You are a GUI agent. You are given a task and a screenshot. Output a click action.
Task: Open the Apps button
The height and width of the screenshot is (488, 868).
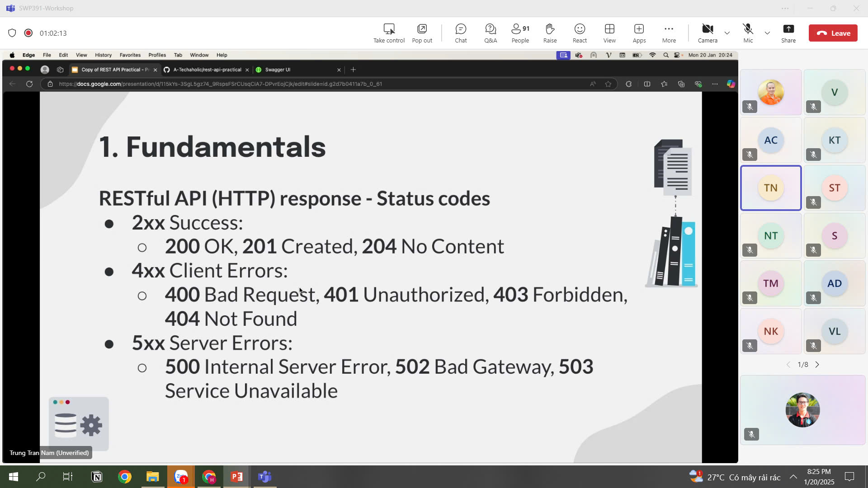639,33
